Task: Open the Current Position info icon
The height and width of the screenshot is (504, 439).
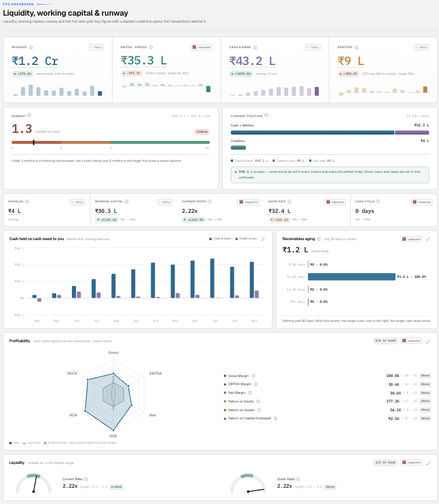Action: tap(266, 115)
